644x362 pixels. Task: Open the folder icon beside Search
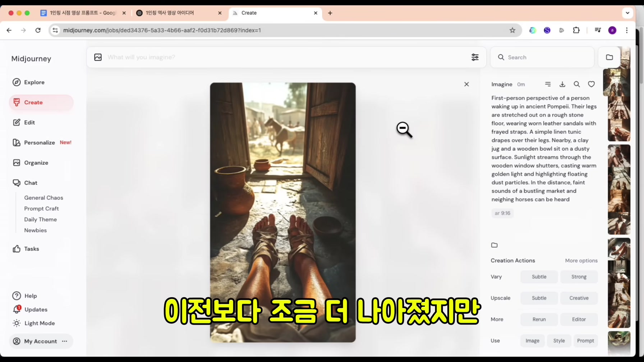tap(609, 57)
